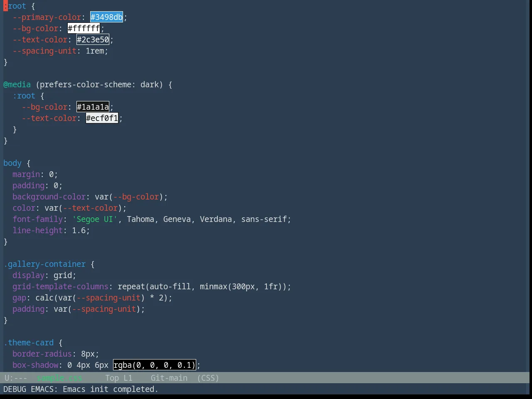Click the rgba(0, 0, 0, 0.1) shadow color
Viewport: 532px width, 399px height.
click(155, 365)
